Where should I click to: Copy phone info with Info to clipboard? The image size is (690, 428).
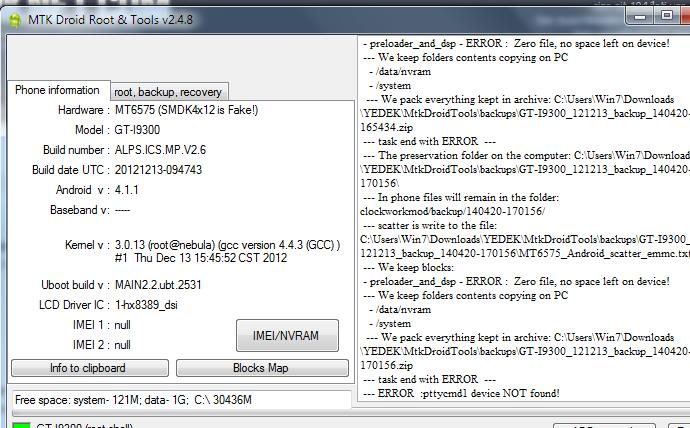(x=90, y=368)
